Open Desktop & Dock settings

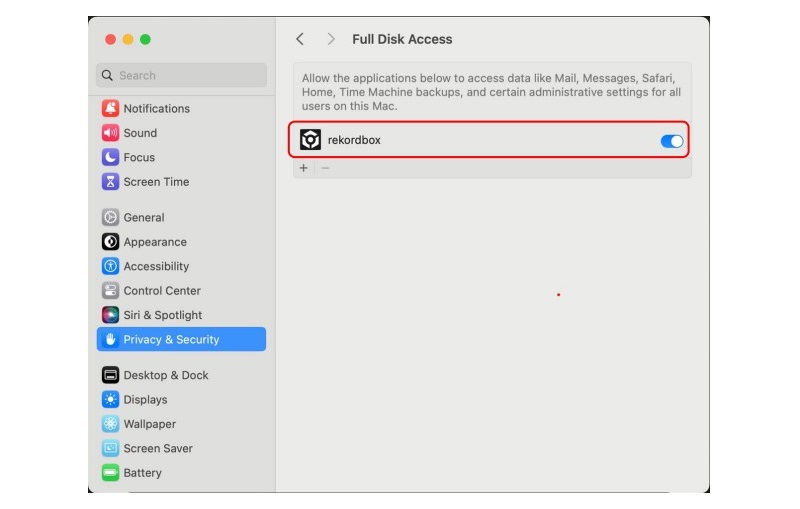tap(165, 375)
